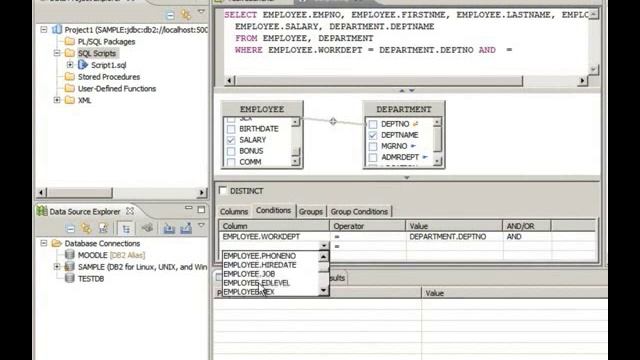The width and height of the screenshot is (640, 360).
Task: Click the User-Defined Functions folder icon
Action: point(70,88)
